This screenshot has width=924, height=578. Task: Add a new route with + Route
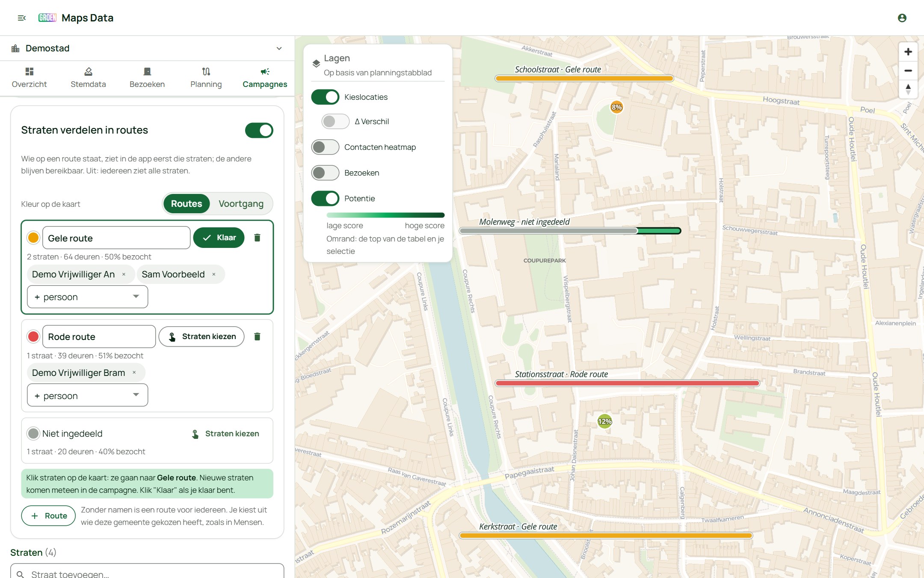coord(48,516)
